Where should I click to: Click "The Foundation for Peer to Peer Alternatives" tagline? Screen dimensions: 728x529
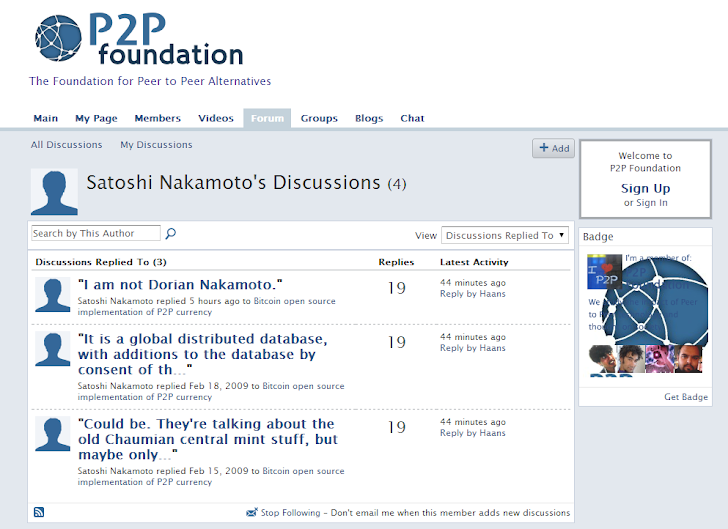[x=150, y=81]
